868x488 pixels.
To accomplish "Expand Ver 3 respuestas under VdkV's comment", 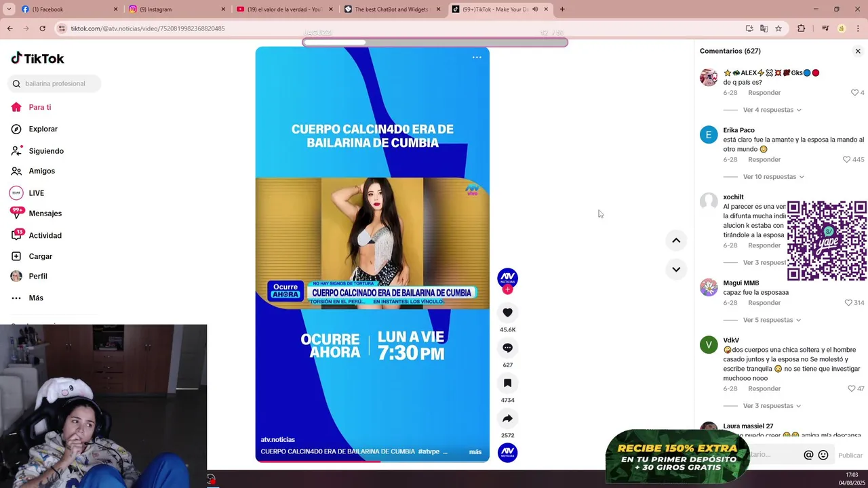I will point(772,406).
